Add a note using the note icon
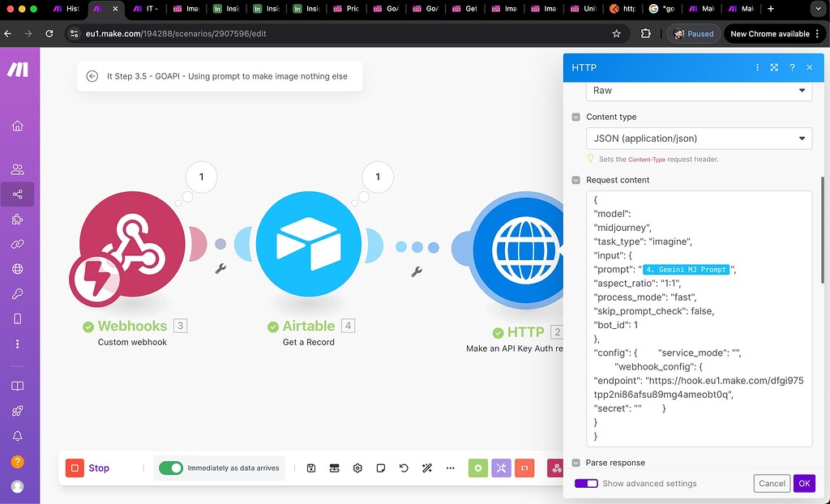The image size is (830, 504). coord(380,468)
